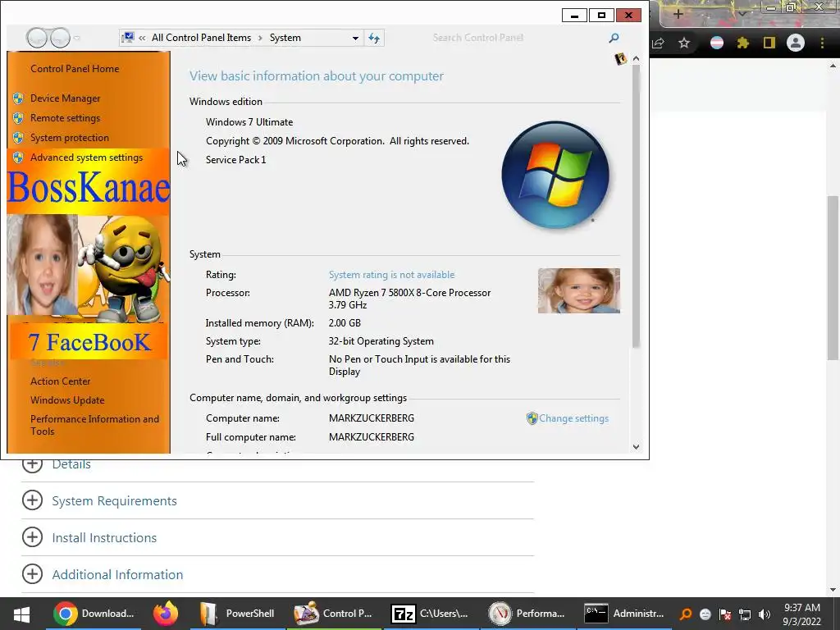Image resolution: width=840 pixels, height=630 pixels.
Task: Open System protection link
Action: tap(69, 138)
